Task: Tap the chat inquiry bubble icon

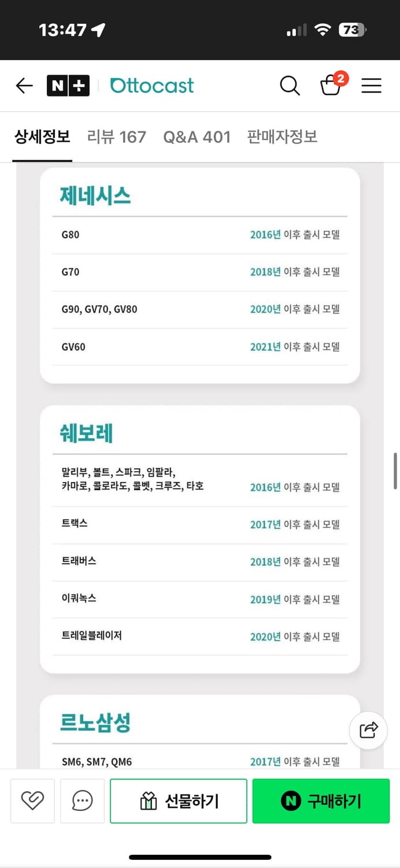Action: click(82, 801)
